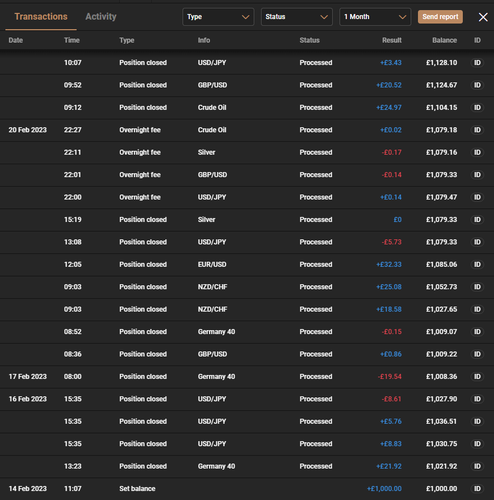Click the 14 Feb 2023 date cell
This screenshot has height=500, width=494.
(28, 488)
